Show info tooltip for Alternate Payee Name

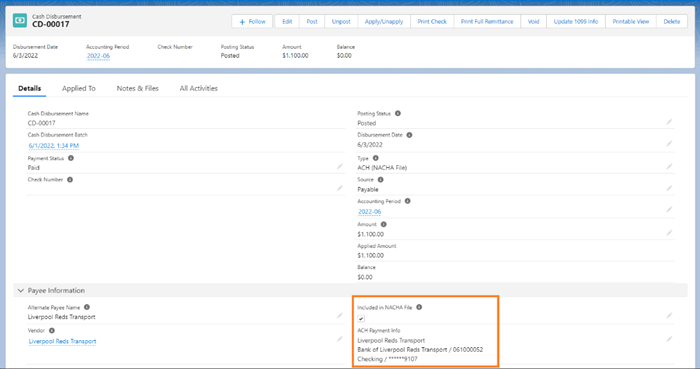(x=87, y=307)
